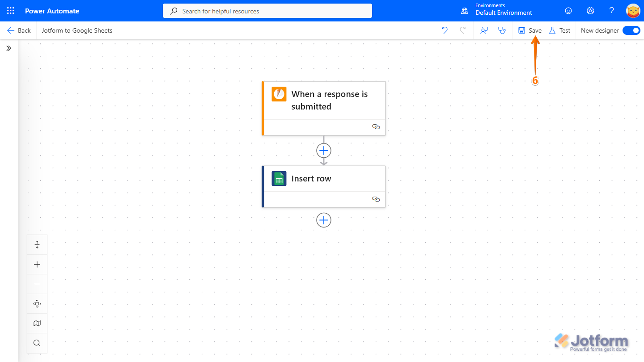The image size is (644, 362).
Task: Expand the collapsed left panel
Action: 8,48
